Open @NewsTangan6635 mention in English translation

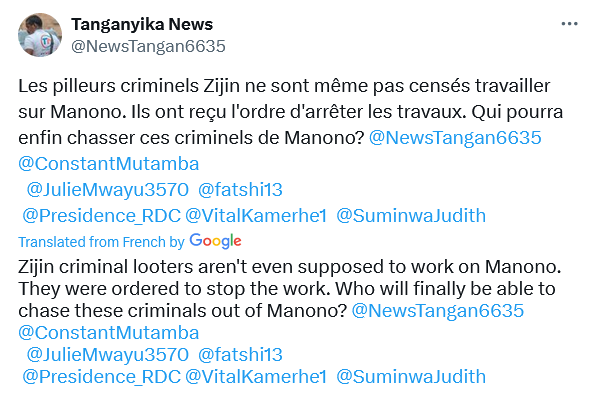[438, 310]
